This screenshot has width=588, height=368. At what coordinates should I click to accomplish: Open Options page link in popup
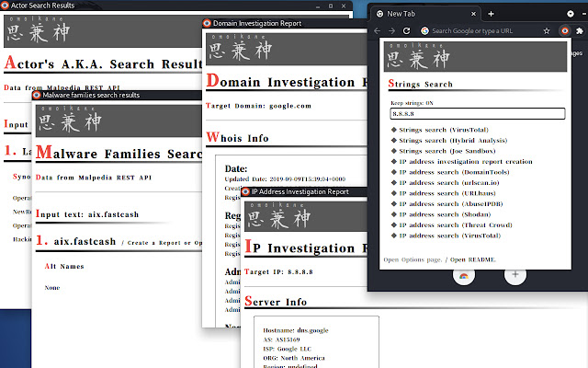pos(413,259)
